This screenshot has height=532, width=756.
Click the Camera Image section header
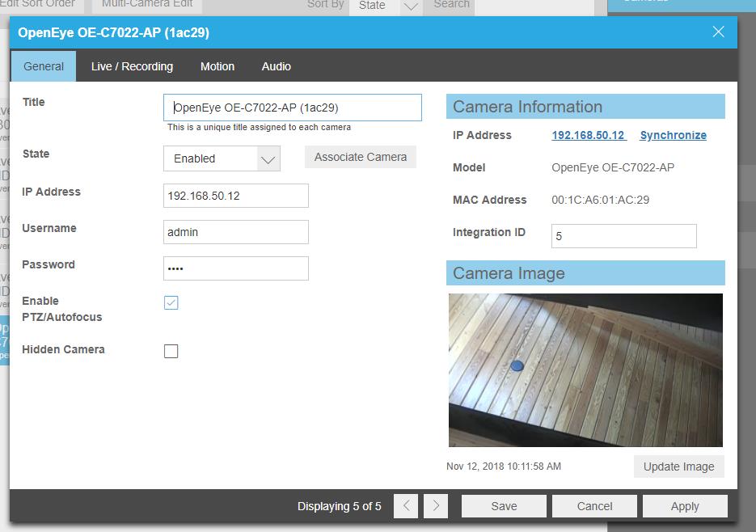(x=585, y=273)
